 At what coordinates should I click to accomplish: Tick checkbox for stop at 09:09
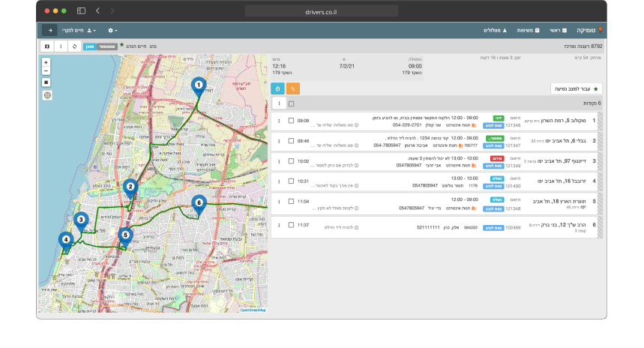pos(291,121)
